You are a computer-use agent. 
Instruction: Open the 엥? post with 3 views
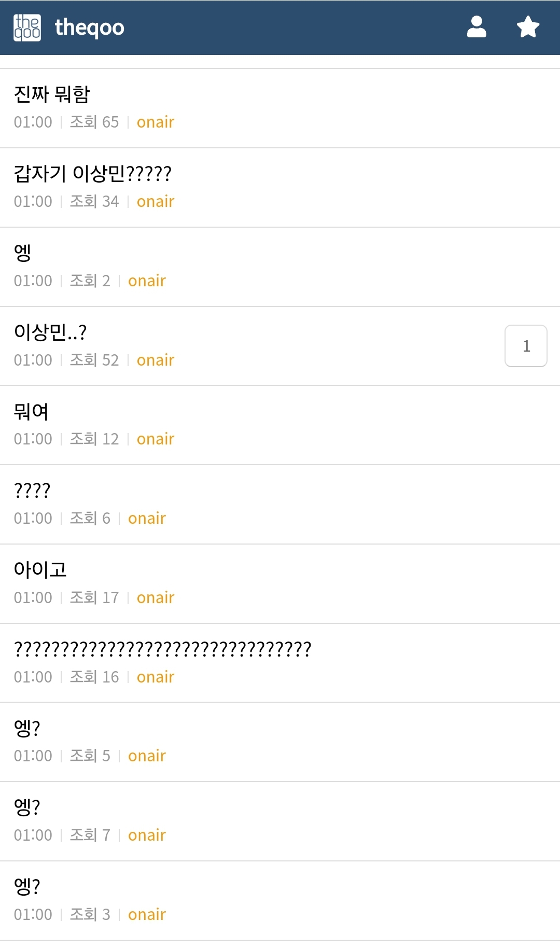tap(27, 887)
